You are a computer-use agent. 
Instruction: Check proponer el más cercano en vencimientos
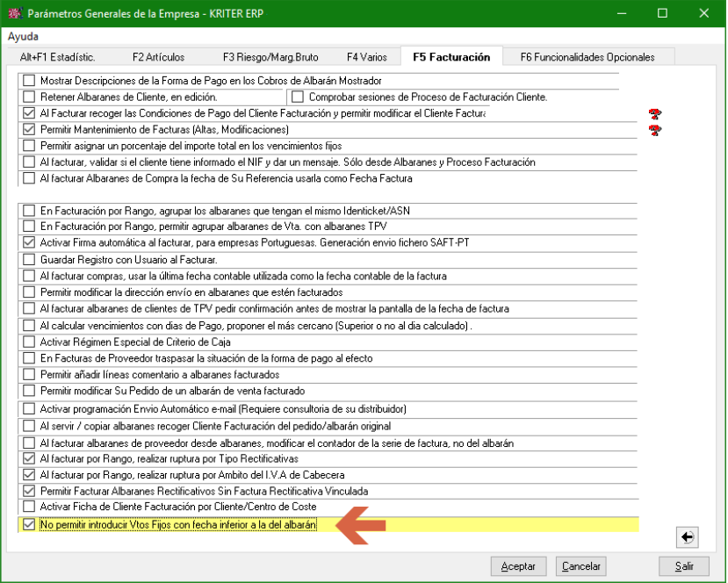tap(29, 326)
